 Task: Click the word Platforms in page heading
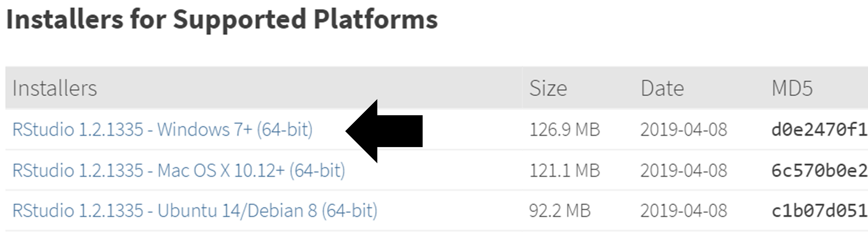click(375, 19)
